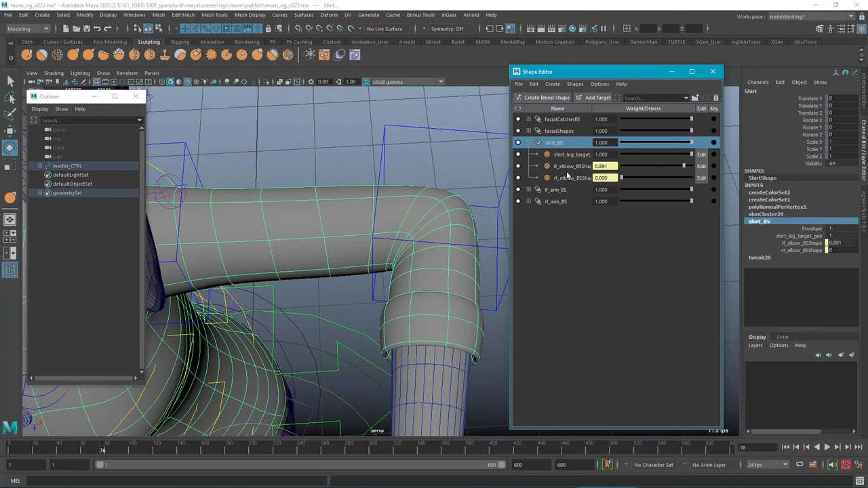
Task: Open the Deform menu in the main menu bar
Action: click(x=329, y=15)
